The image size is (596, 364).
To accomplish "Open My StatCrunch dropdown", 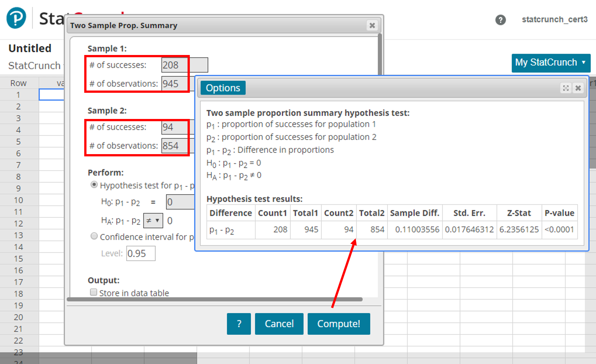I will click(x=551, y=63).
